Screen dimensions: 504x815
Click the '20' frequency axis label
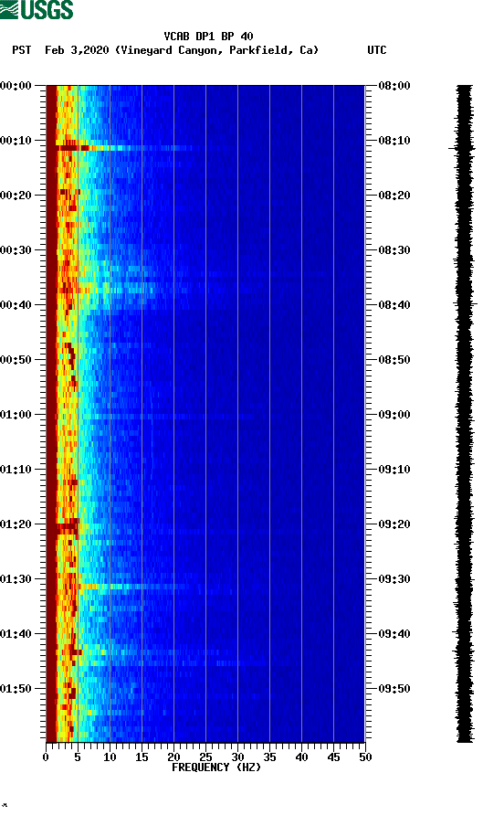pos(173,757)
